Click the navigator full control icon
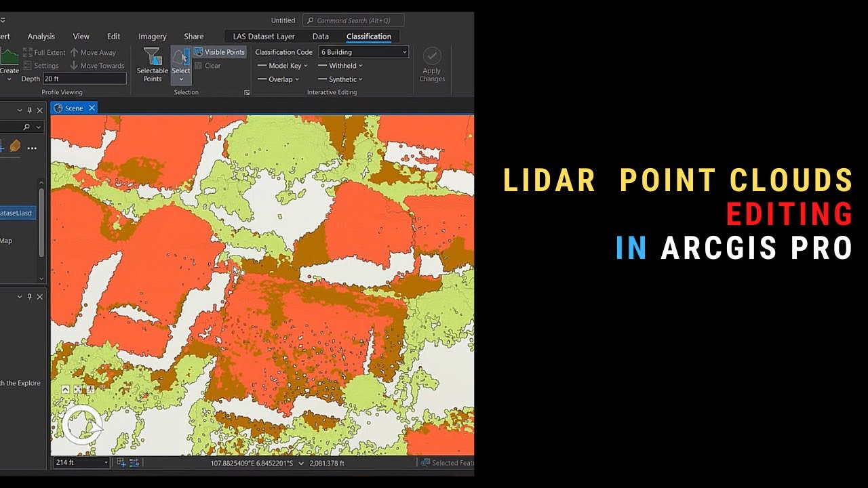Viewport: 868px width, 488px height. pyautogui.click(x=78, y=390)
